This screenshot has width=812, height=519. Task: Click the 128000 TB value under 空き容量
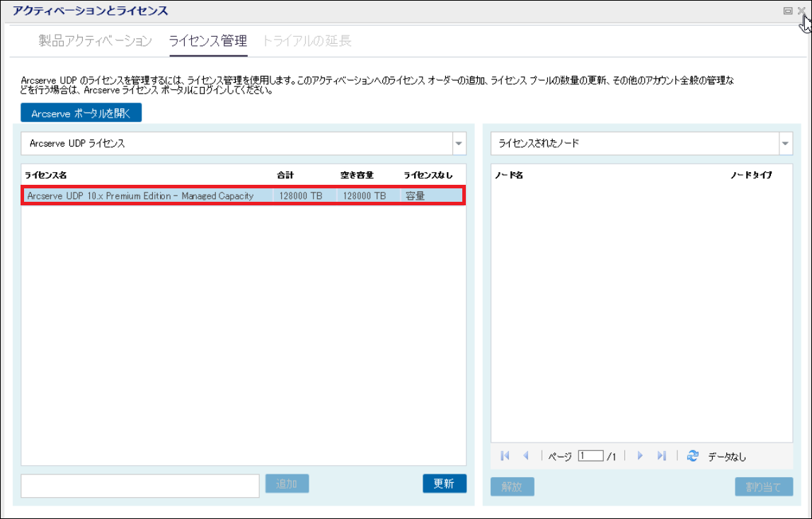[x=365, y=196]
